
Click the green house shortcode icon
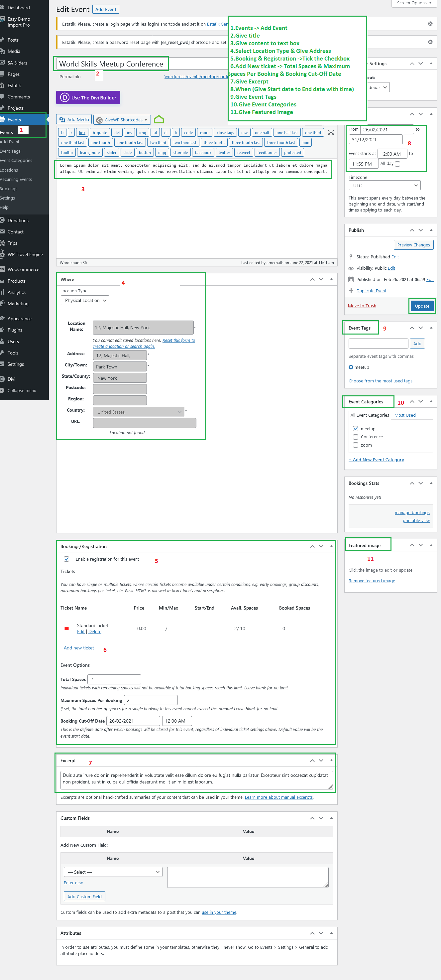tap(159, 119)
